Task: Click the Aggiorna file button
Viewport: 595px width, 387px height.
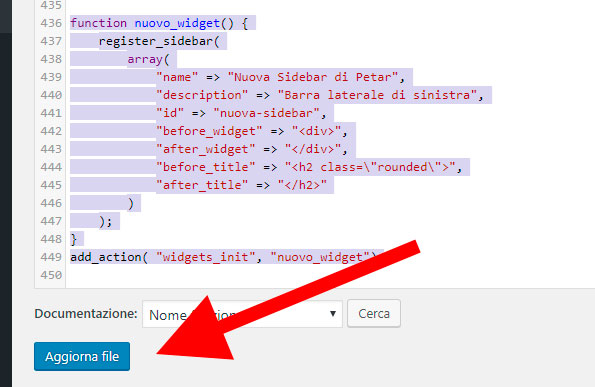Action: (82, 356)
